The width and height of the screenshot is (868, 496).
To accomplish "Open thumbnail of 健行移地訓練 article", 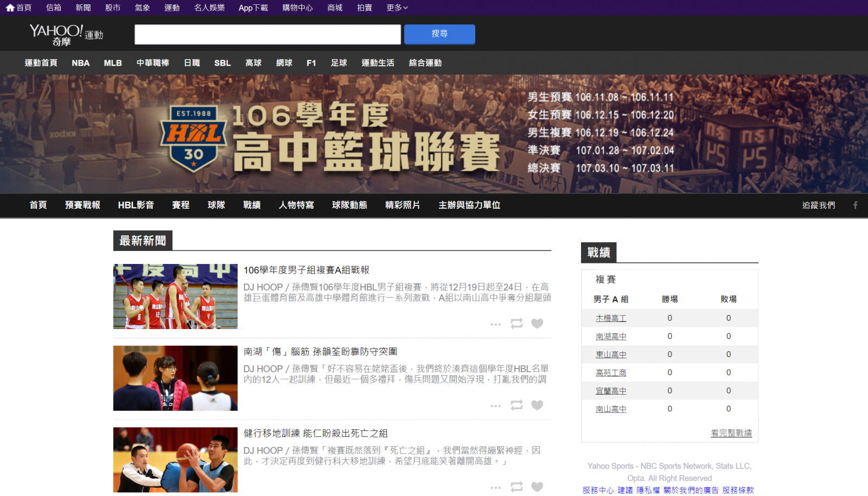I will [x=175, y=460].
